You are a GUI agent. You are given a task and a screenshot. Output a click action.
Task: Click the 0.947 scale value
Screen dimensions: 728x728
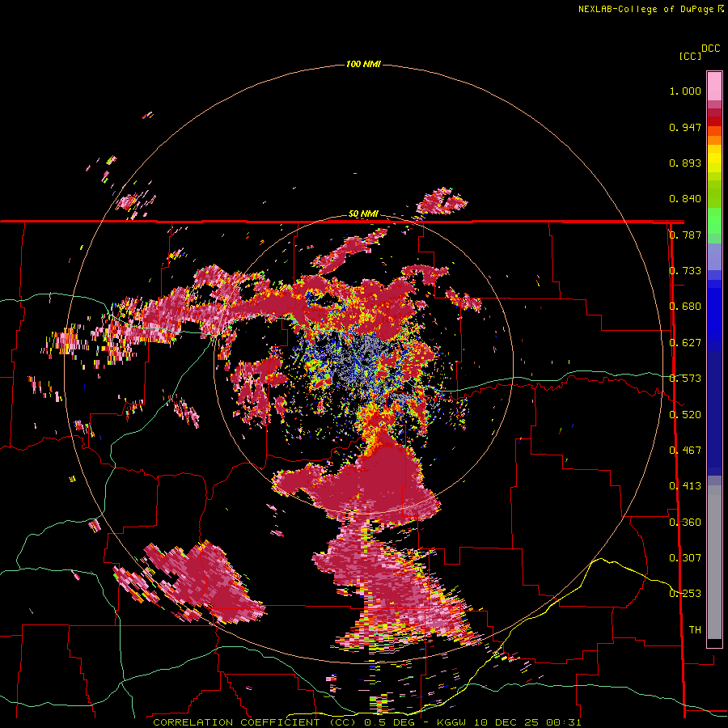tap(685, 127)
